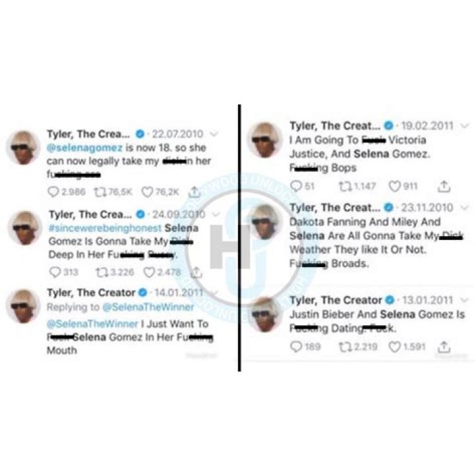Click the reply icon on 22.07.2010 tweet
This screenshot has width=476, height=476.
coord(53,192)
